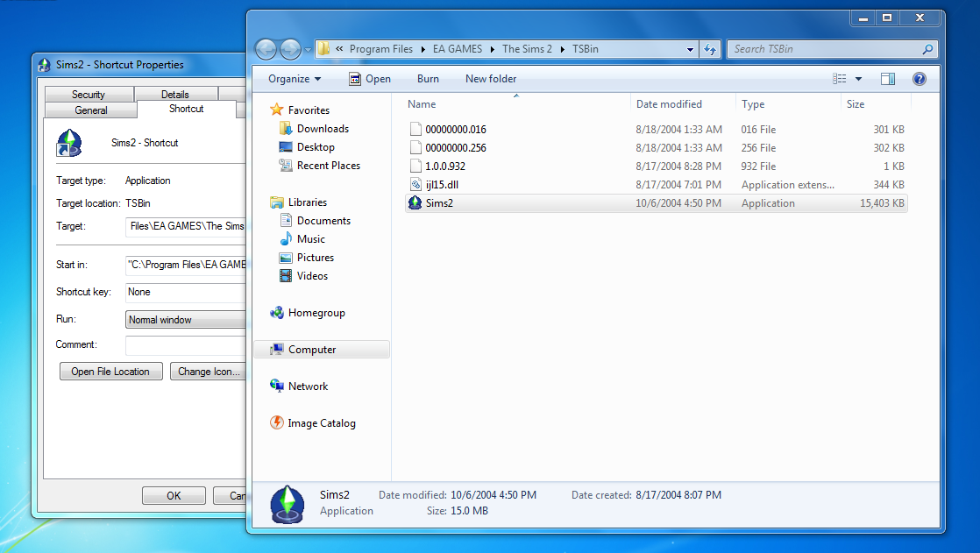Image resolution: width=980 pixels, height=553 pixels.
Task: Click the Forward navigation arrow
Action: 289,49
